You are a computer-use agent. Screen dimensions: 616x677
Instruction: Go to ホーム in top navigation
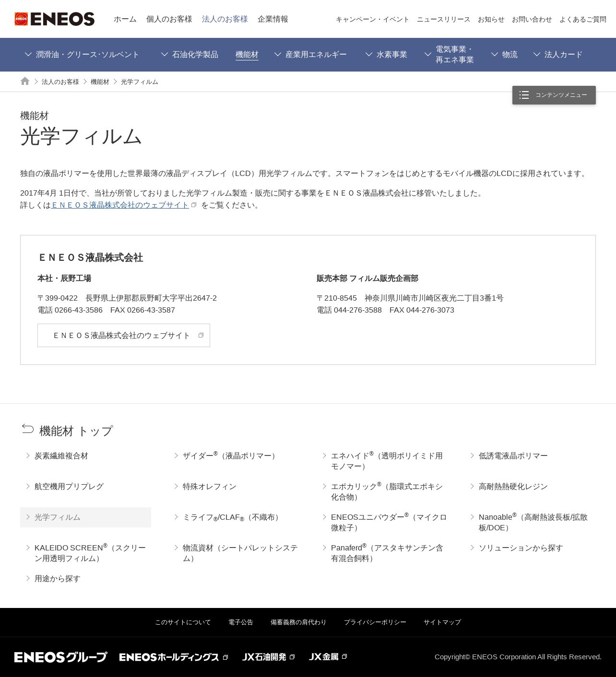tap(125, 19)
